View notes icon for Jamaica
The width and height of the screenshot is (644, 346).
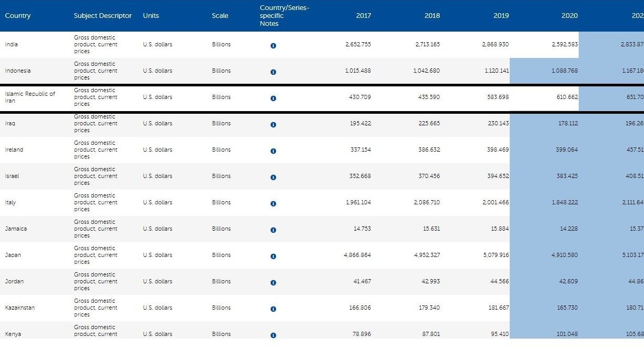tap(273, 230)
